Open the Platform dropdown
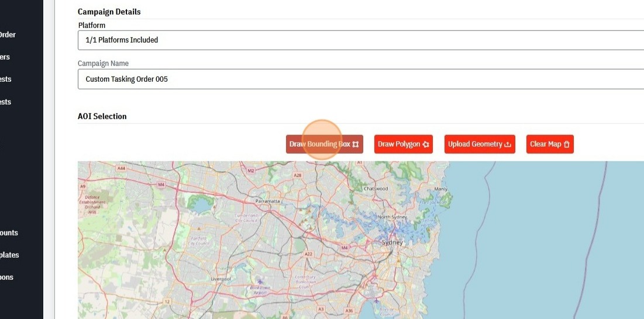The width and height of the screenshot is (644, 319). tap(360, 40)
